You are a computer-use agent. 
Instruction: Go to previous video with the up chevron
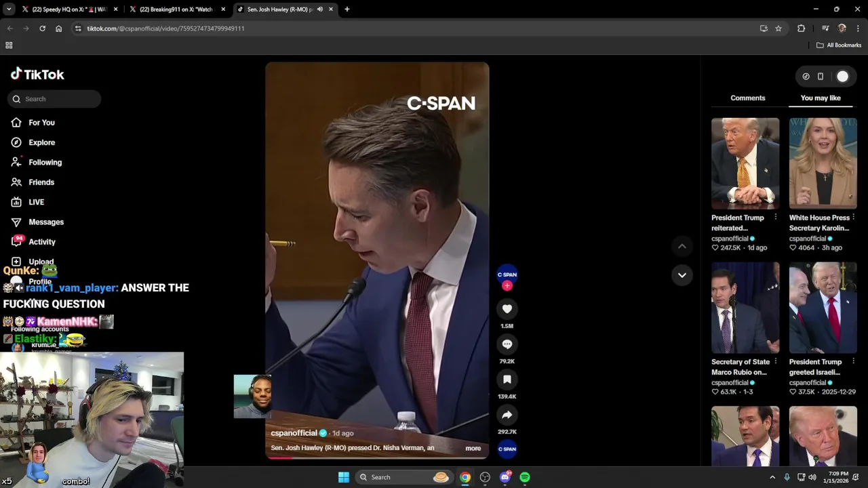coord(682,247)
